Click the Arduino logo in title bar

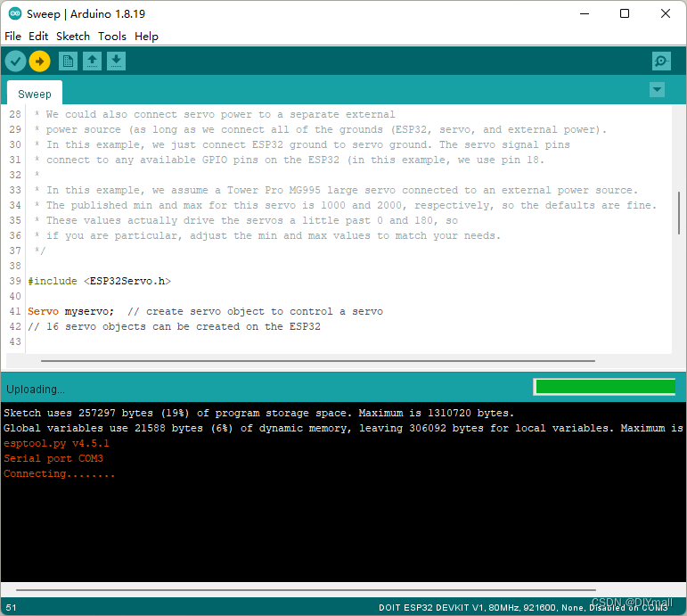pos(15,13)
